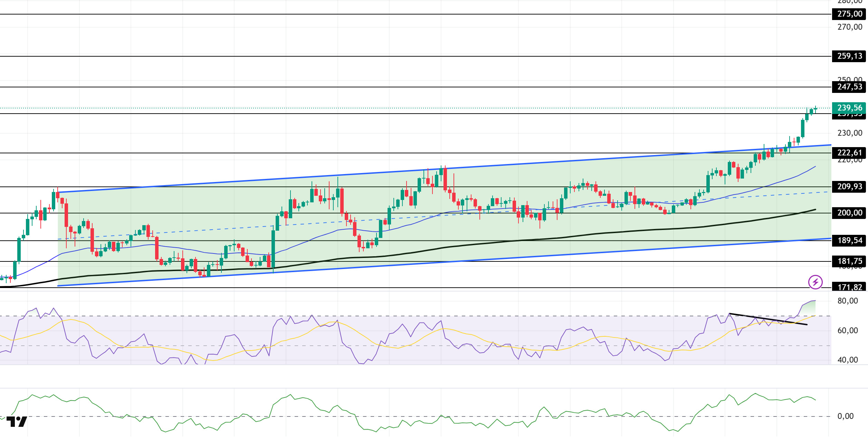Click the 230,00 price axis label
The image size is (868, 441).
(x=849, y=133)
